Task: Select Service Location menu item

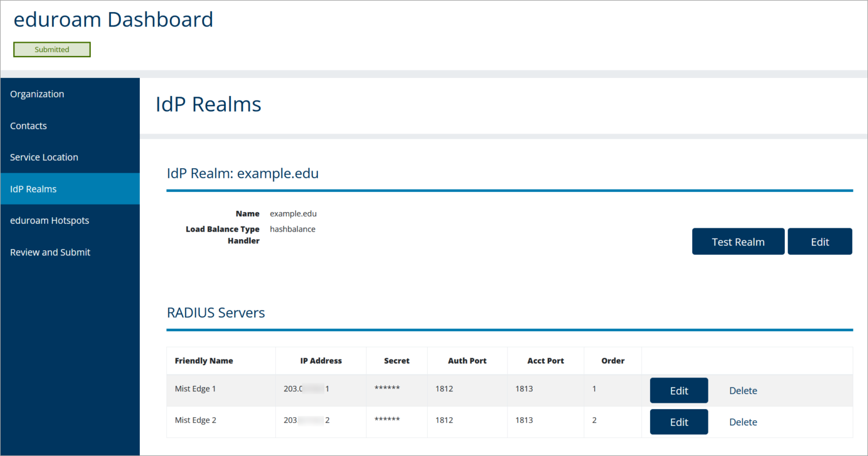Action: tap(44, 157)
